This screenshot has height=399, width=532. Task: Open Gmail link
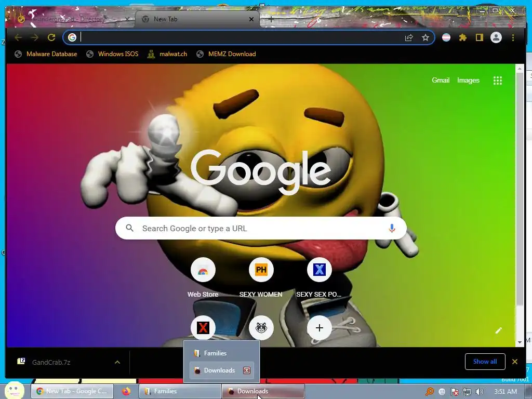coord(441,81)
